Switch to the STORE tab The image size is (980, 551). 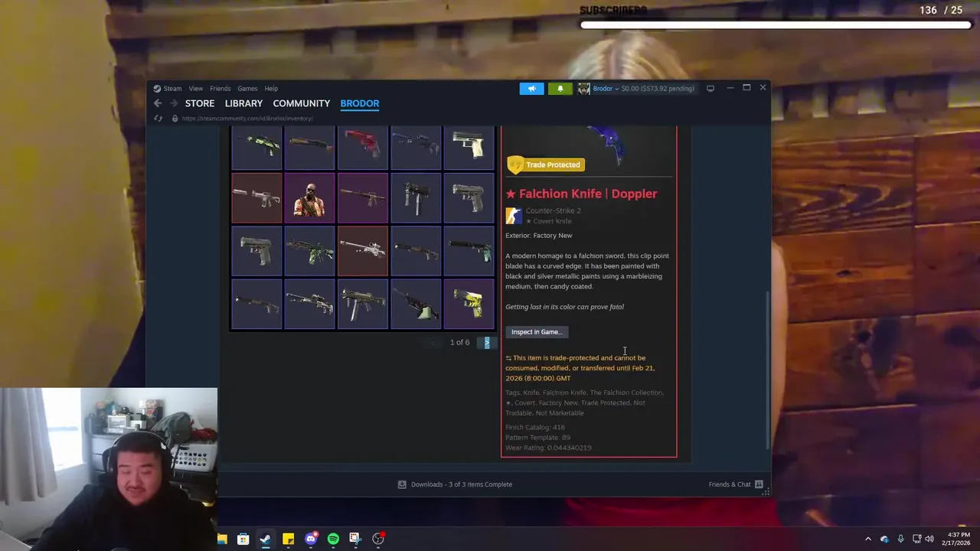pos(200,103)
